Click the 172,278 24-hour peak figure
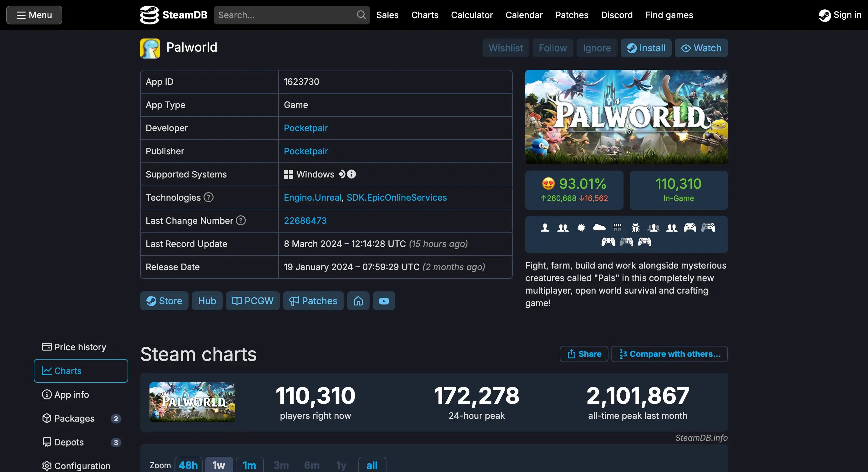The width and height of the screenshot is (868, 472). tap(477, 395)
